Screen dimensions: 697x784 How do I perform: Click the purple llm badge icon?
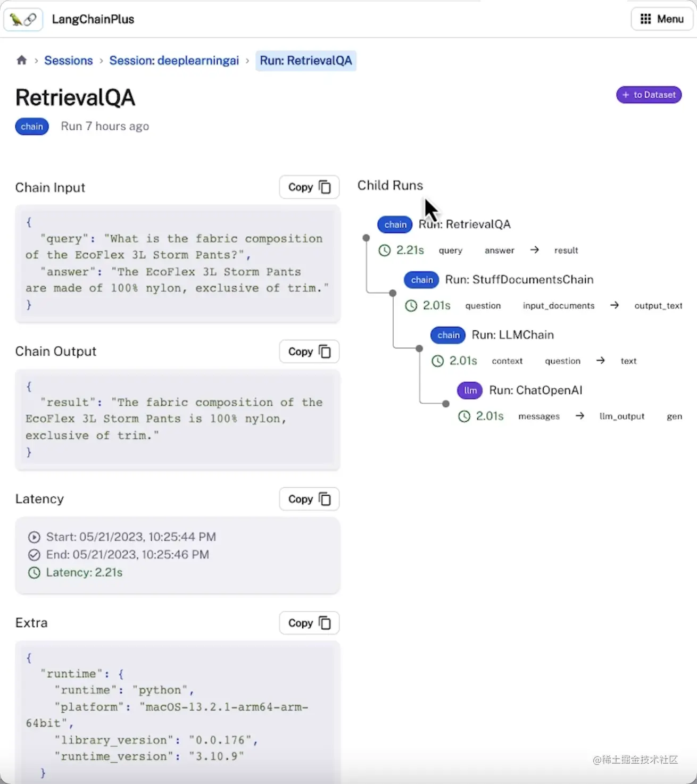pos(470,390)
